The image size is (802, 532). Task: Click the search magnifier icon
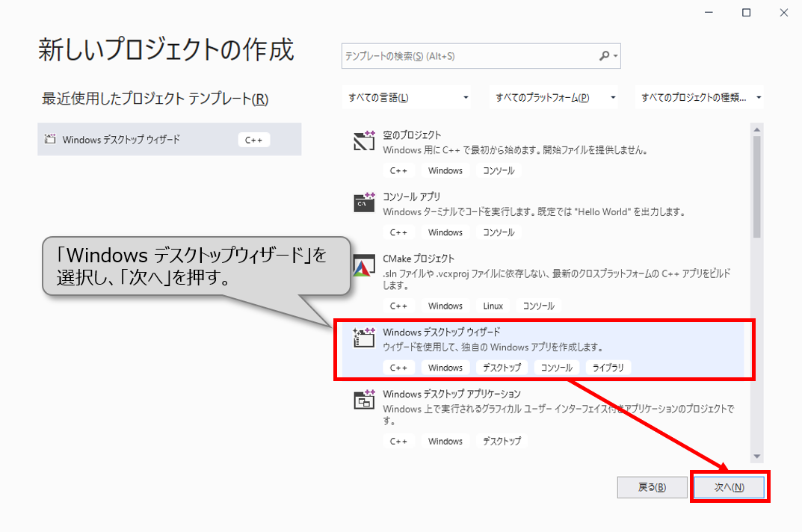pos(604,56)
